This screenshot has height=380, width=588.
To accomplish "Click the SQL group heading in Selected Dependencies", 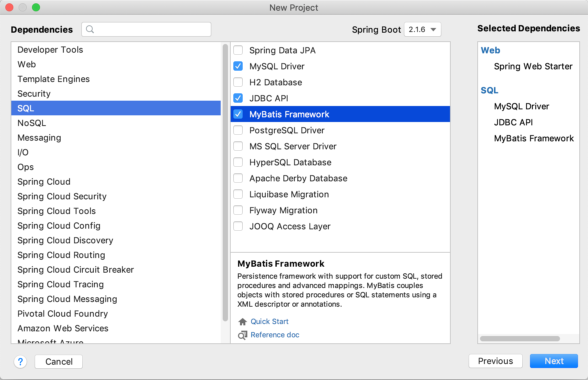I will tap(489, 90).
